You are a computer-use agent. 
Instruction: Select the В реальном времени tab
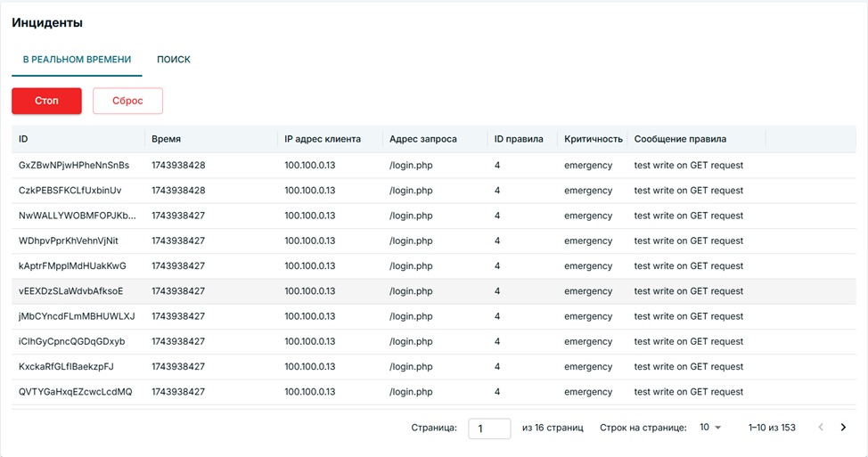pos(77,60)
